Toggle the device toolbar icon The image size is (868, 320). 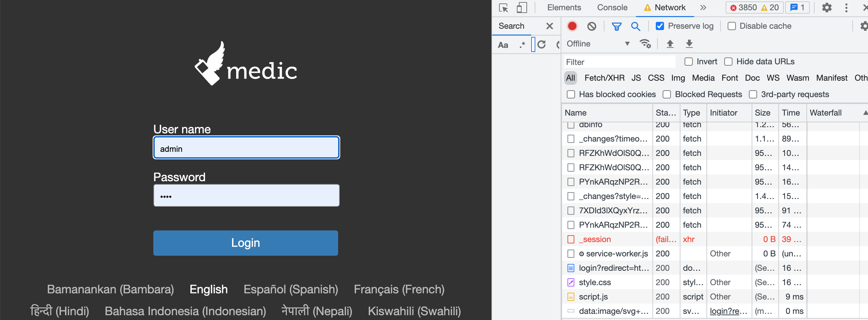522,8
